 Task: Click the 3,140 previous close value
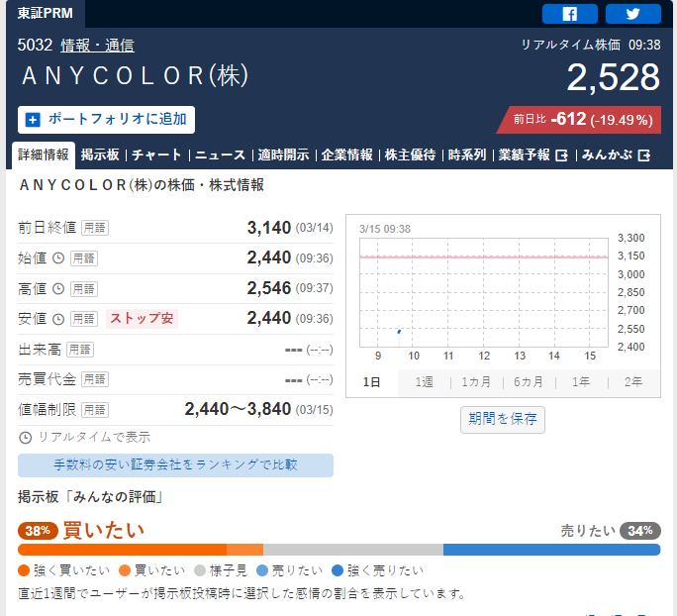pyautogui.click(x=269, y=228)
